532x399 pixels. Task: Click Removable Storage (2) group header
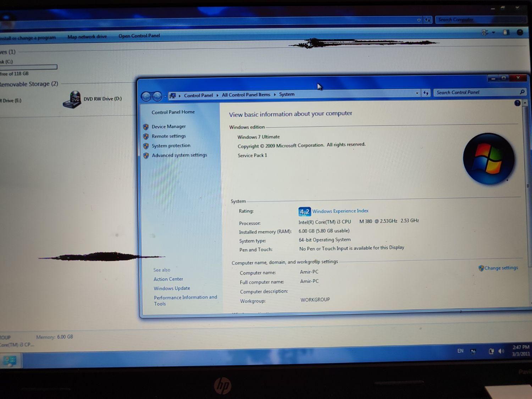(29, 84)
